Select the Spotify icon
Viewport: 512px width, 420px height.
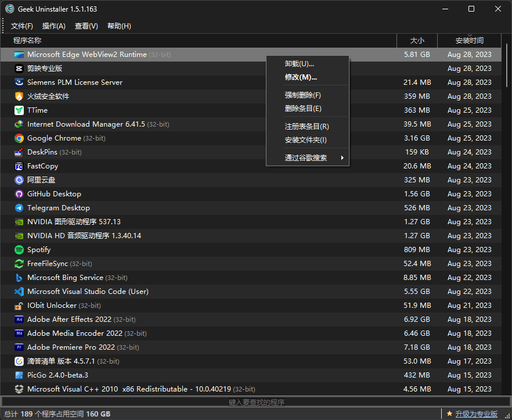tap(19, 250)
